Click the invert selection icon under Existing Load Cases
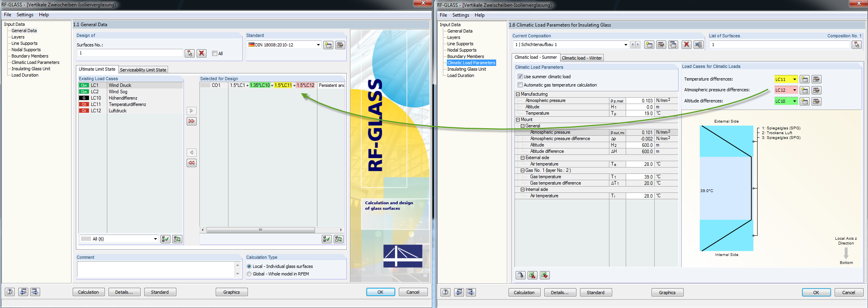Image resolution: width=868 pixels, height=308 pixels. 177,239
